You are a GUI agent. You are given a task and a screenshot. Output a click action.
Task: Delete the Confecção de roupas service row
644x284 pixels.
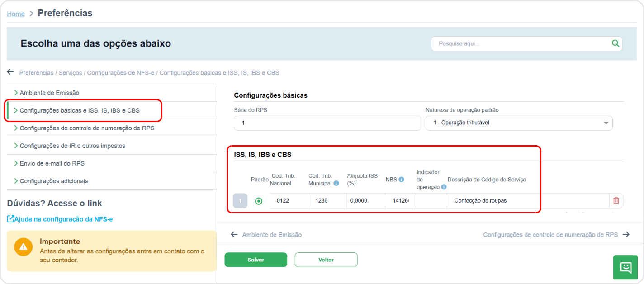coord(616,200)
